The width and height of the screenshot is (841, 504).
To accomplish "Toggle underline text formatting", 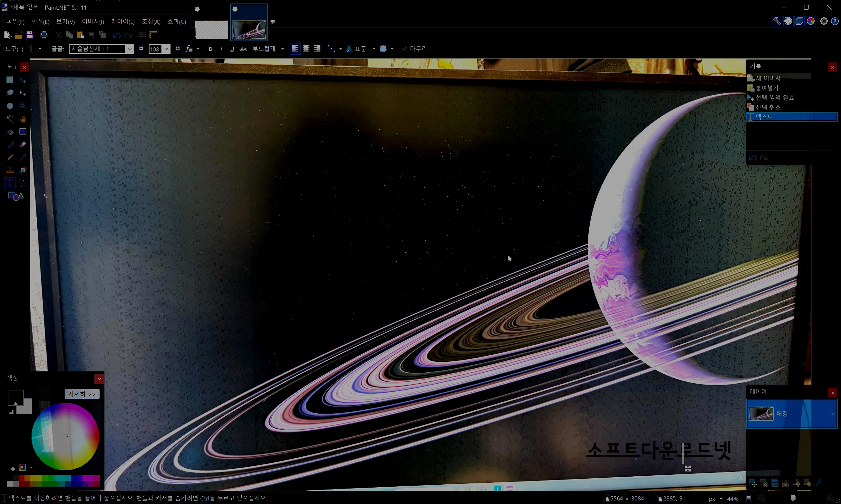I will pos(232,49).
